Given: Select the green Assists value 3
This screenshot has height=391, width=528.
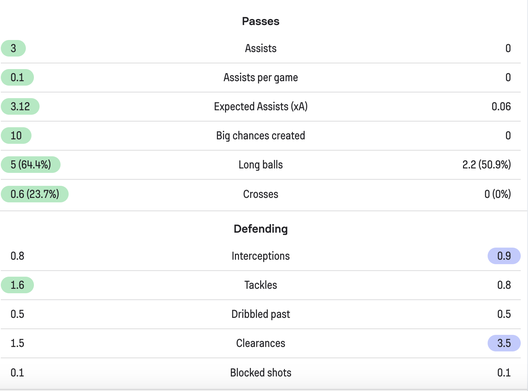Looking at the screenshot, I should tap(13, 48).
